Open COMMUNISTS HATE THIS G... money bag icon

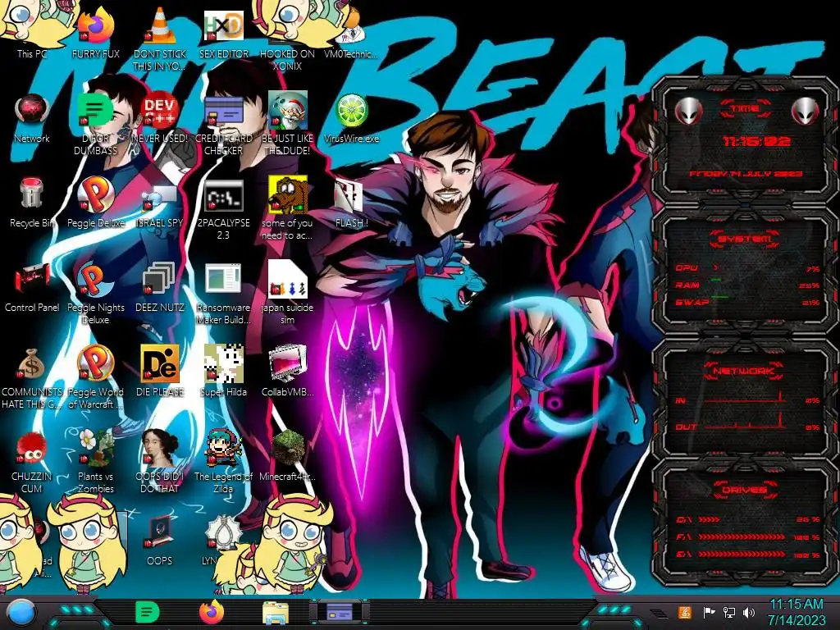pyautogui.click(x=32, y=378)
